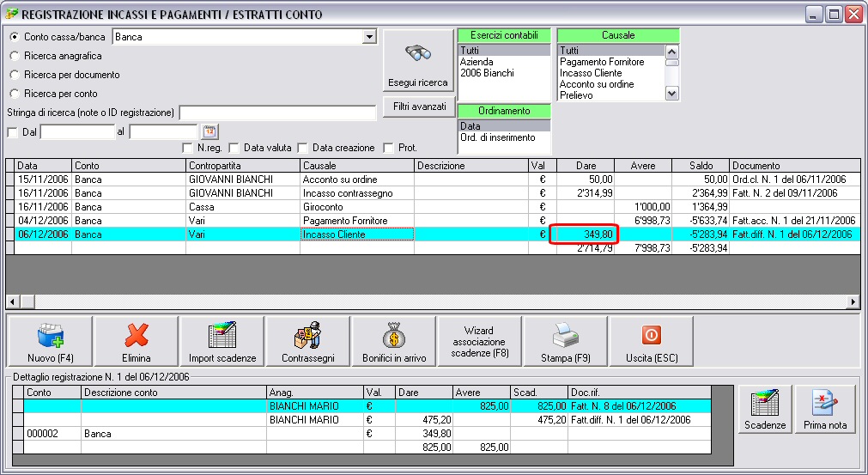Tick the Data creazione checkbox

click(303, 148)
